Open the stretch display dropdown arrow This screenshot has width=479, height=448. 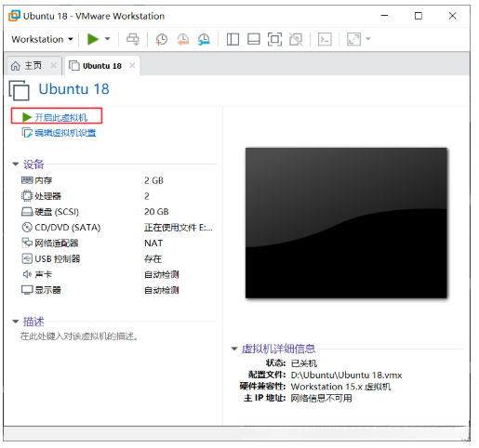click(368, 39)
